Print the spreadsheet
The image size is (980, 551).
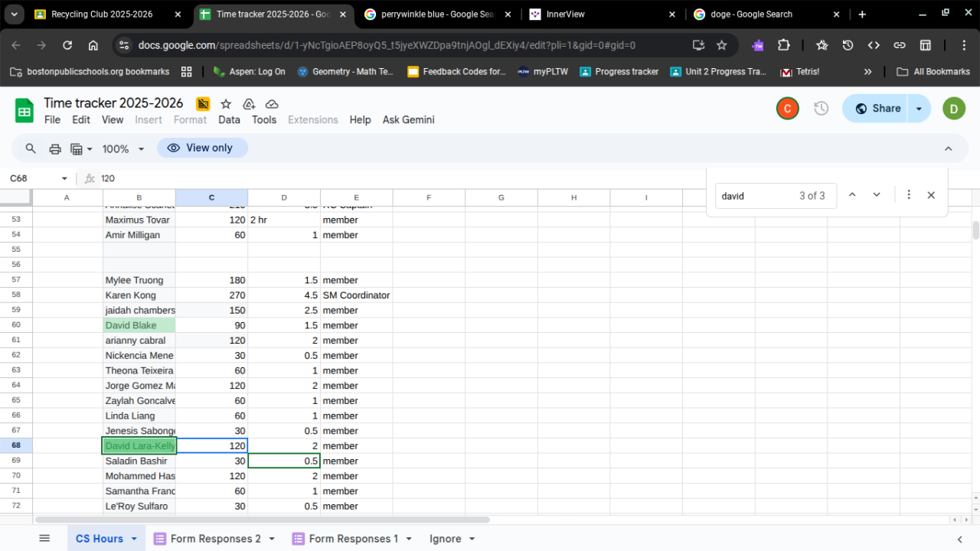[x=55, y=148]
